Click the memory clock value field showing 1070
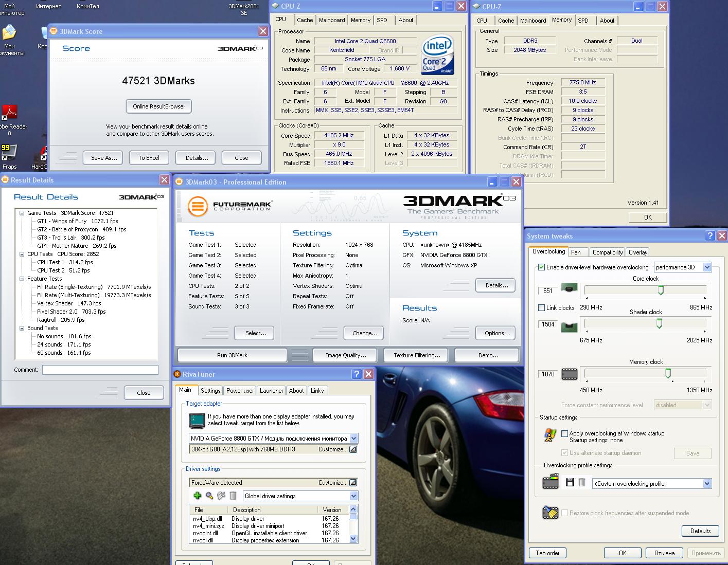728x565 pixels. point(548,374)
